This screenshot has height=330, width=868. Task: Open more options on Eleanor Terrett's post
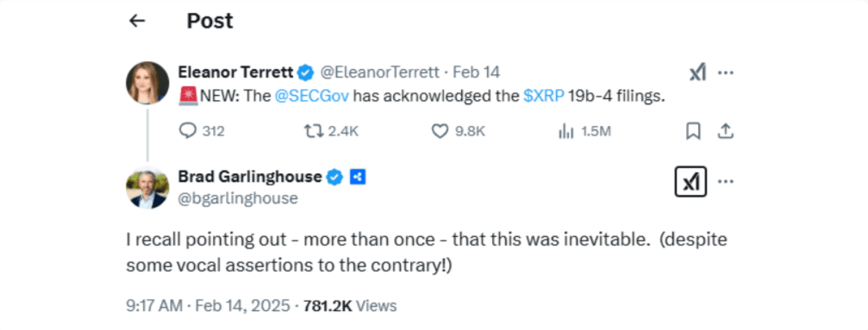726,72
